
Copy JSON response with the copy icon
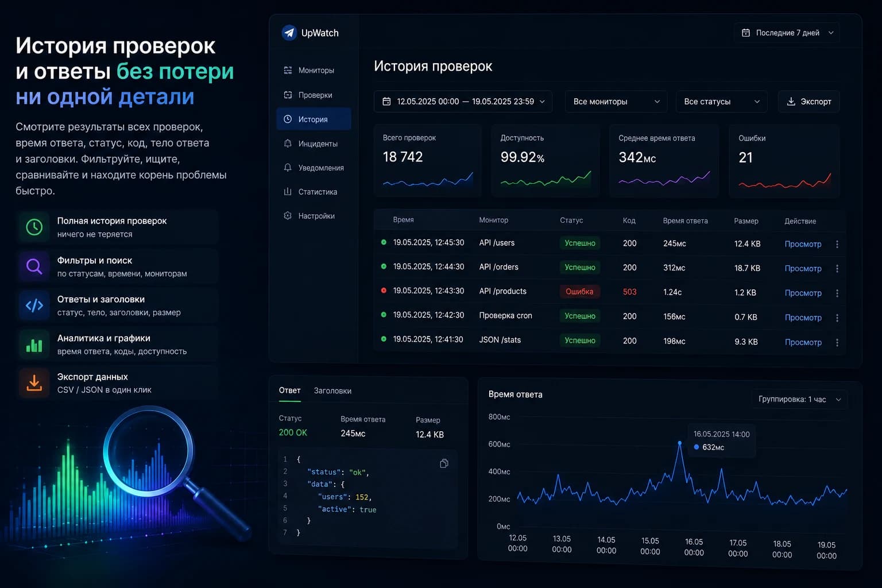[444, 463]
